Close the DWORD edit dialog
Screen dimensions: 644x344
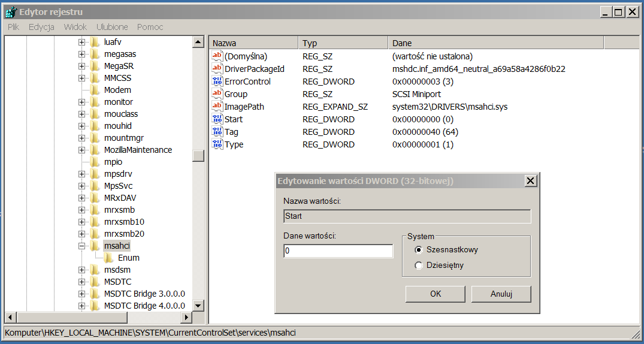(530, 180)
